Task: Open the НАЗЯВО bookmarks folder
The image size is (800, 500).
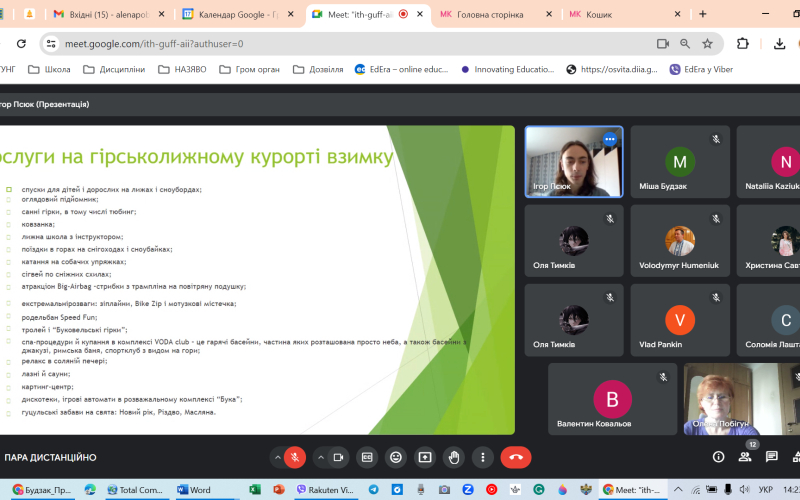Action: coord(183,69)
